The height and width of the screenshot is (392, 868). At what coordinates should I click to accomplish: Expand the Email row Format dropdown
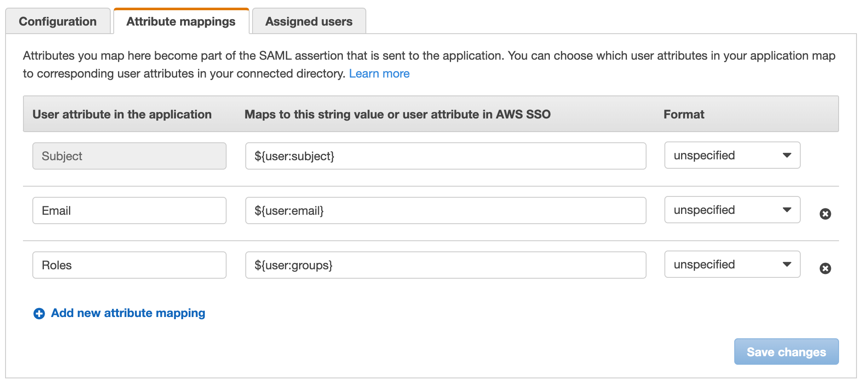click(732, 210)
